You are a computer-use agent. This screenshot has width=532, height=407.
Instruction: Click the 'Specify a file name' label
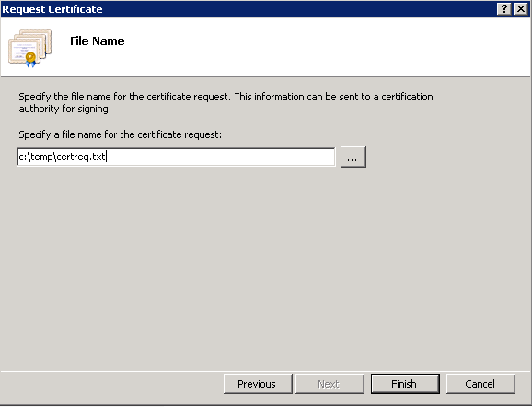tap(120, 134)
